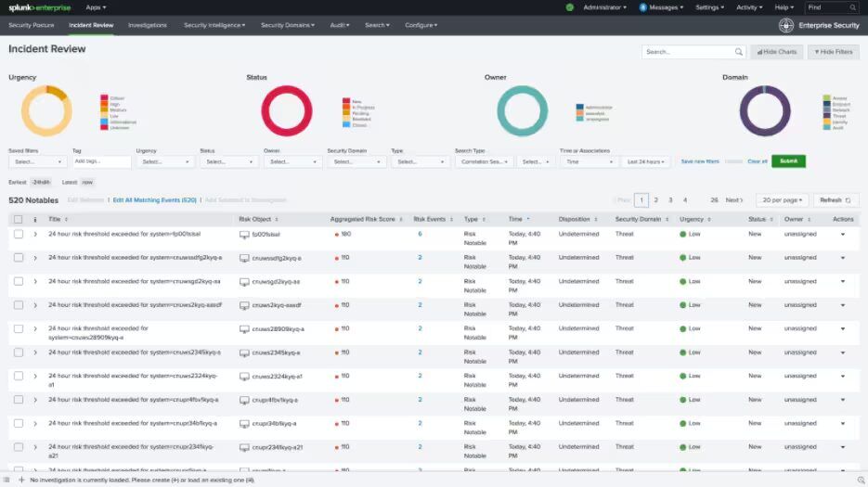The height and width of the screenshot is (487, 868).
Task: Click the plus icon to create investigation
Action: (x=21, y=480)
